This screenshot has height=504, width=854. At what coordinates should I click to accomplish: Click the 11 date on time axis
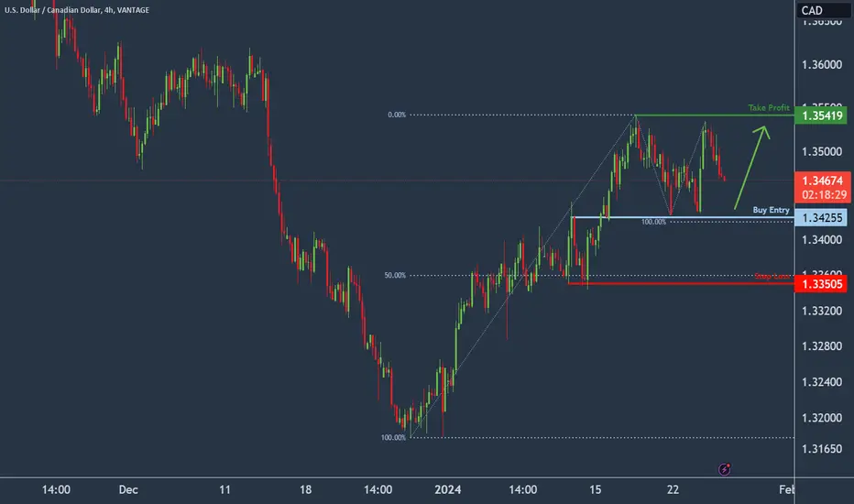tap(224, 490)
